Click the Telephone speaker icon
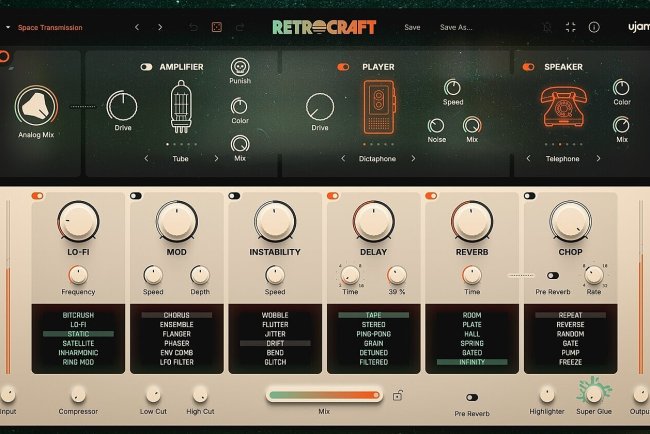The height and width of the screenshot is (434, 650). [x=563, y=107]
